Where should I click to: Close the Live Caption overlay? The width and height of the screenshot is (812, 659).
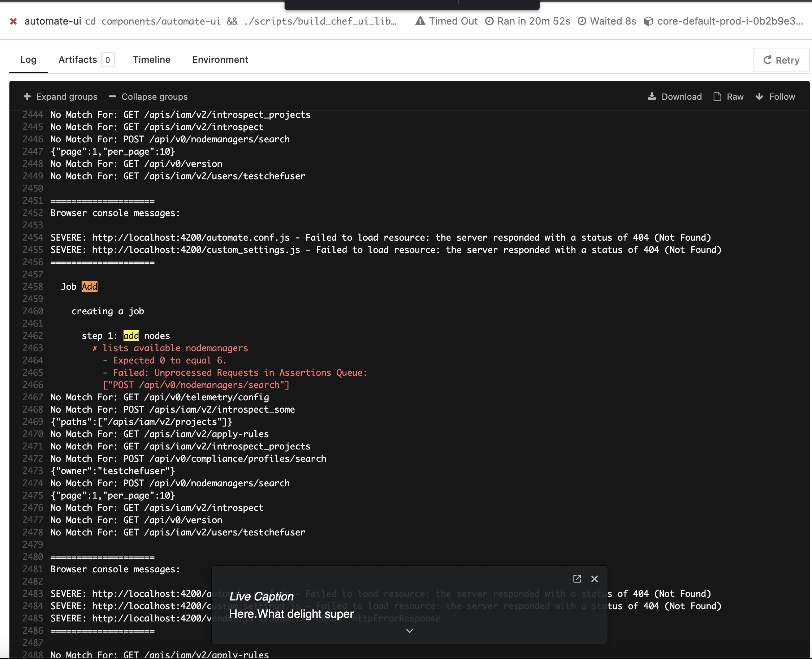point(594,578)
